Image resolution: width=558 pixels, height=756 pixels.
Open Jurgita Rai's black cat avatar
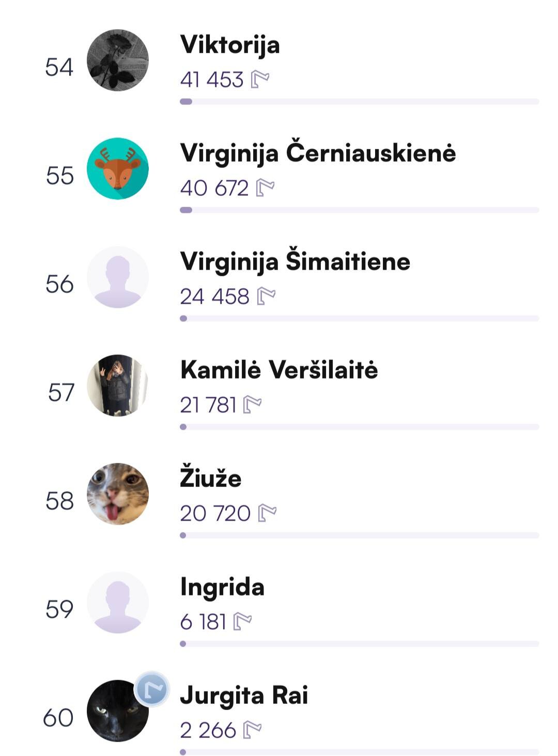115,714
